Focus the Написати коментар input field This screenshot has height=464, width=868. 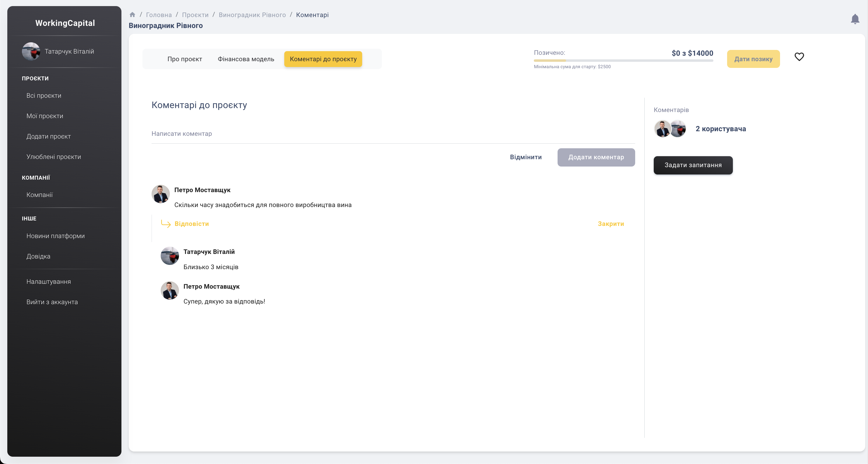(x=393, y=134)
